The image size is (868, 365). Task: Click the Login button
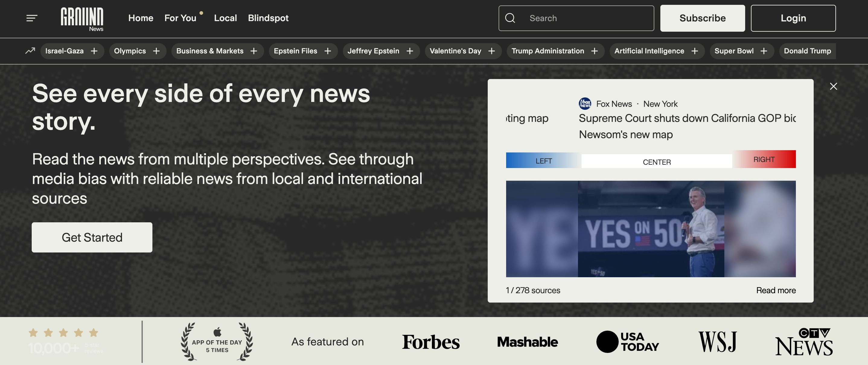point(793,18)
